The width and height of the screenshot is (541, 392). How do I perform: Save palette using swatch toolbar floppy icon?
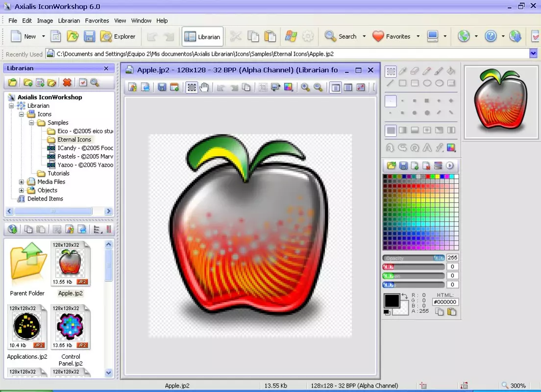pos(403,166)
